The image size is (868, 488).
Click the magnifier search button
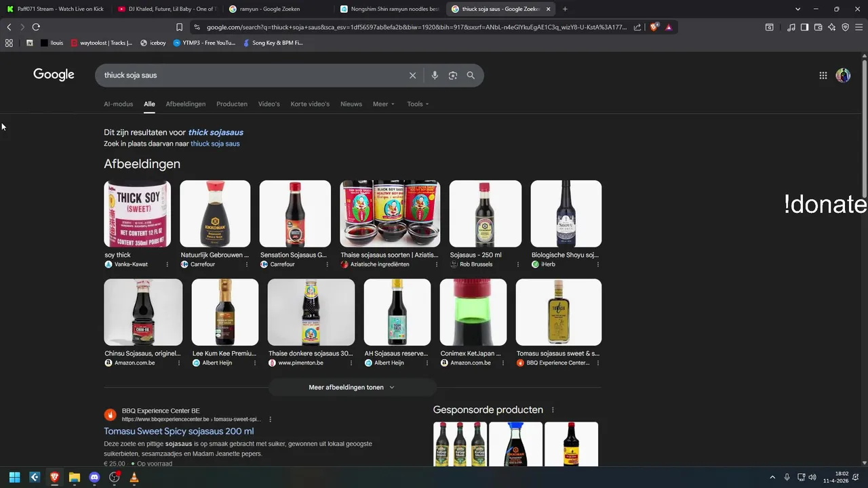pos(471,75)
